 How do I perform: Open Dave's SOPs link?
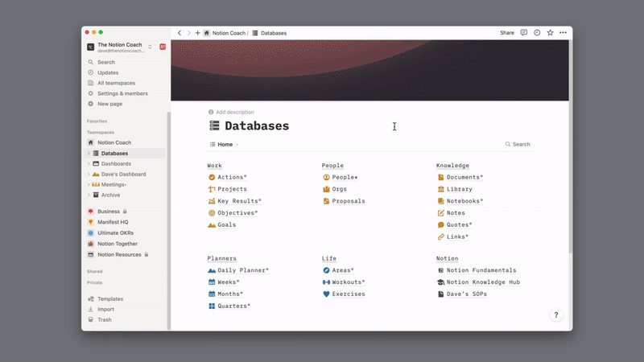(467, 294)
